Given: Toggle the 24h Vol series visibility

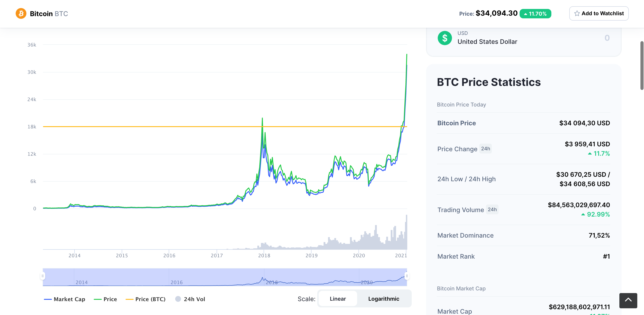Looking at the screenshot, I should coord(190,299).
